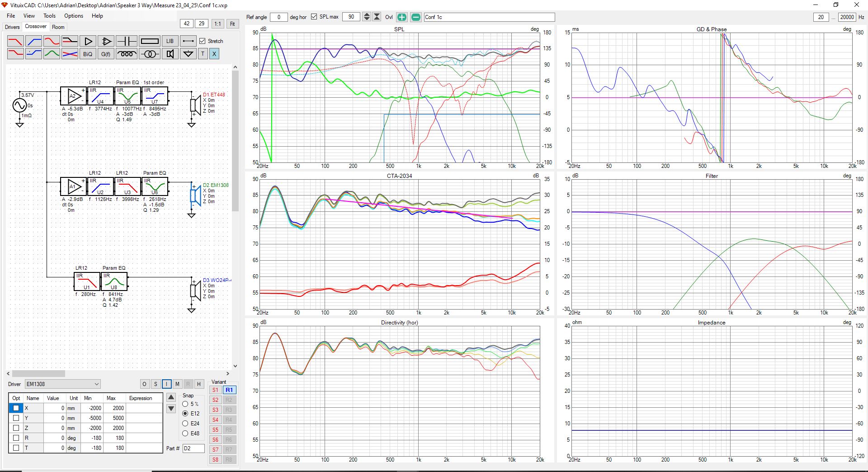Click the schematic vertical scrollbar thumb
This screenshot has width=868, height=472.
point(235,141)
